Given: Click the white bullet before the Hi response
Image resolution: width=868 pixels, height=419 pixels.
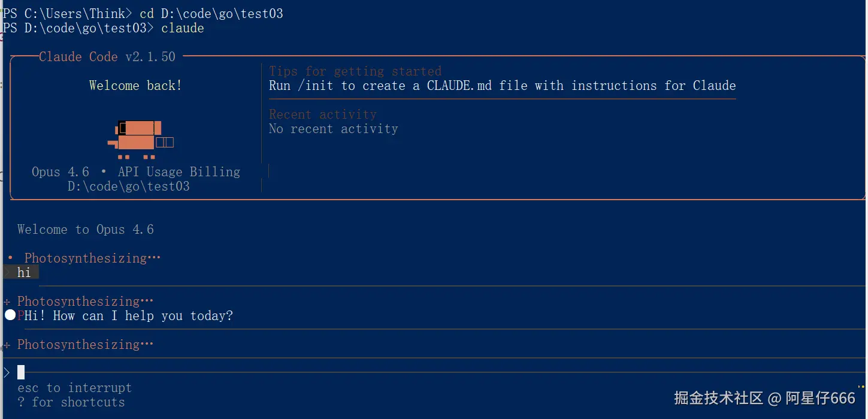Looking at the screenshot, I should pyautogui.click(x=10, y=315).
